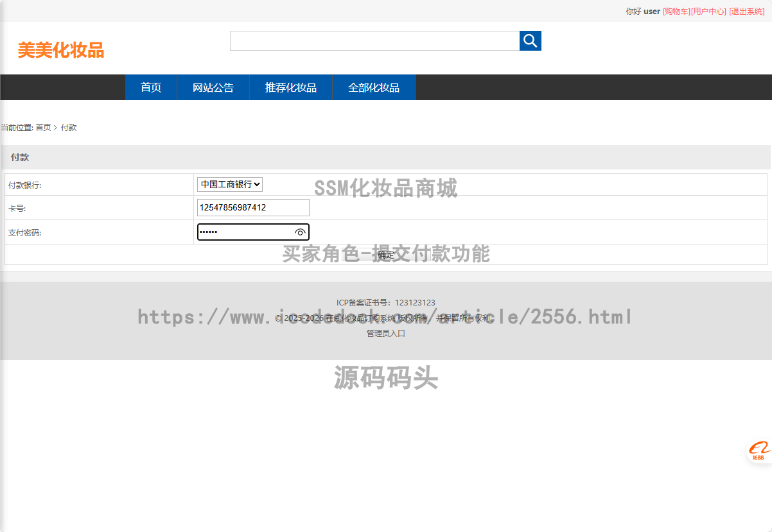Click the magnifier search icon
The height and width of the screenshot is (532, 772).
click(x=530, y=41)
